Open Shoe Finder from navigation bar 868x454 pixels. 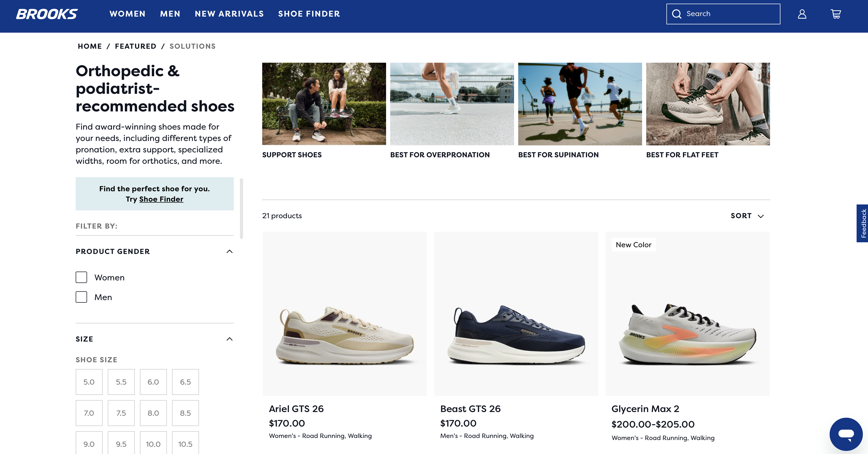pos(309,14)
